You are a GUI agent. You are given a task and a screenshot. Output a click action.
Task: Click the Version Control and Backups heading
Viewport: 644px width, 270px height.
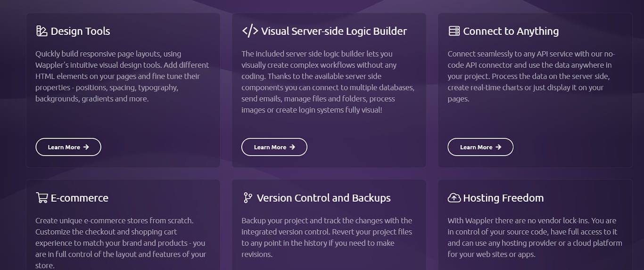(x=323, y=198)
